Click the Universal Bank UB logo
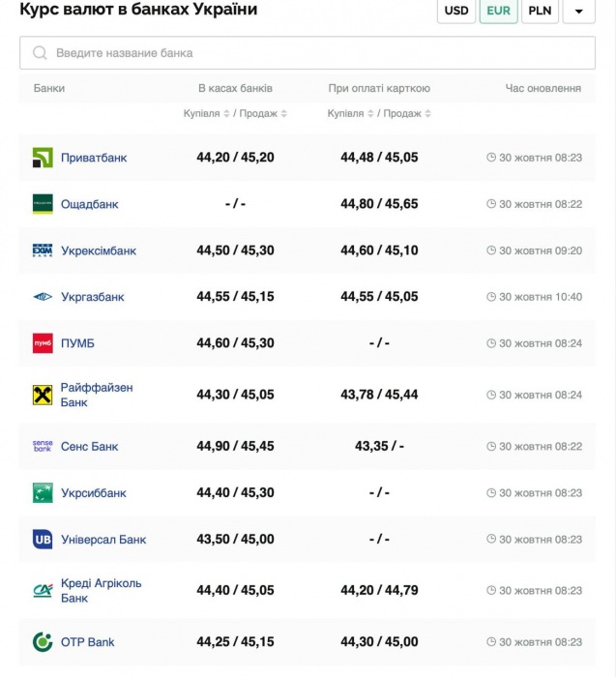This screenshot has height=677, width=616. [x=43, y=540]
